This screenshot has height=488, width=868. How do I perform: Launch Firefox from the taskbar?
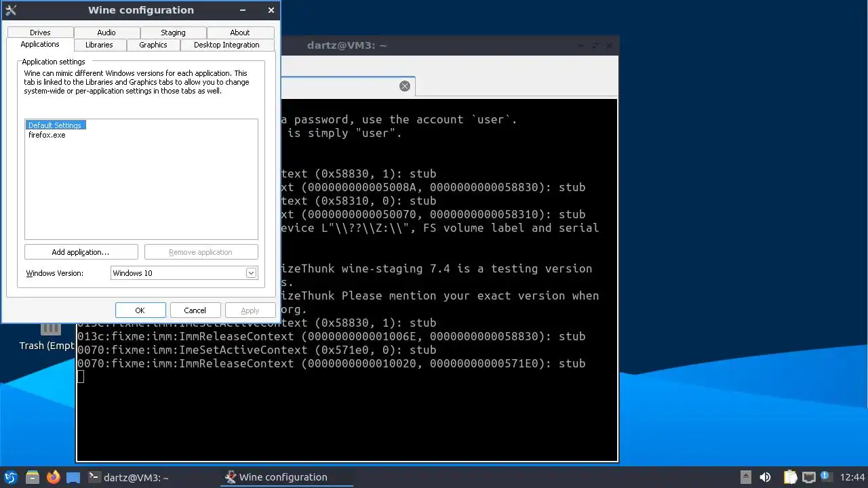pos(54,477)
